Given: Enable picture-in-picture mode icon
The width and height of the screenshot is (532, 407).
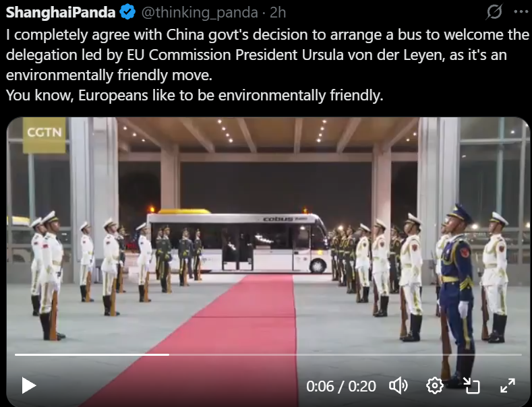Looking at the screenshot, I should click(x=471, y=386).
